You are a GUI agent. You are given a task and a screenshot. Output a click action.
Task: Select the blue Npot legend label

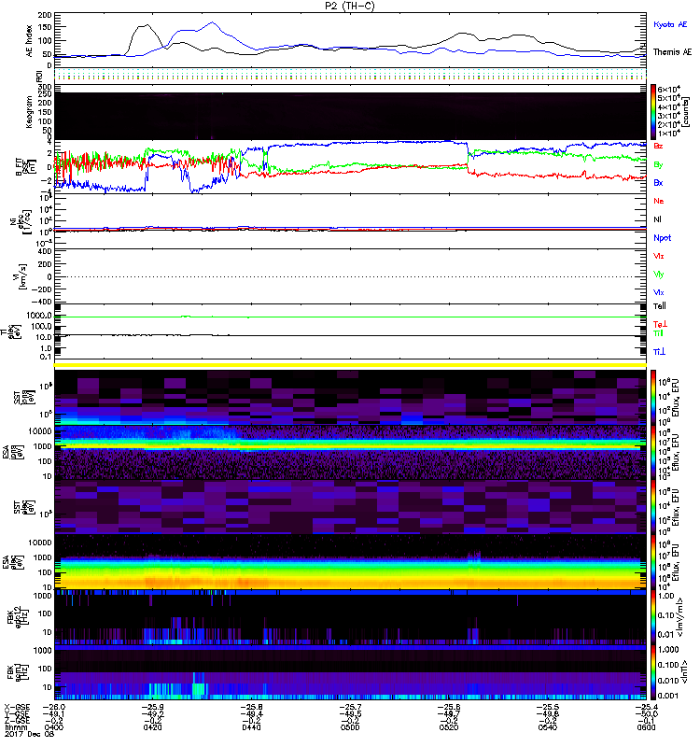pyautogui.click(x=663, y=238)
